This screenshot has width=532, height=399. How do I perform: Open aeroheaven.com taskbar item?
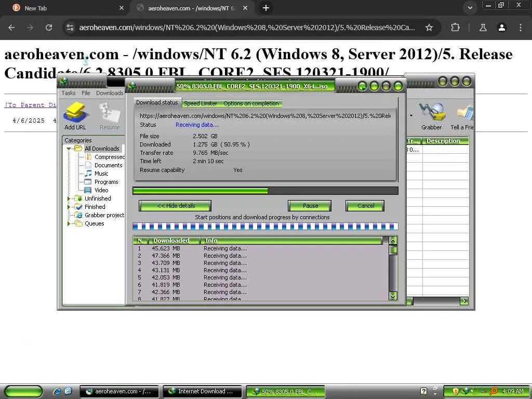coord(119,391)
